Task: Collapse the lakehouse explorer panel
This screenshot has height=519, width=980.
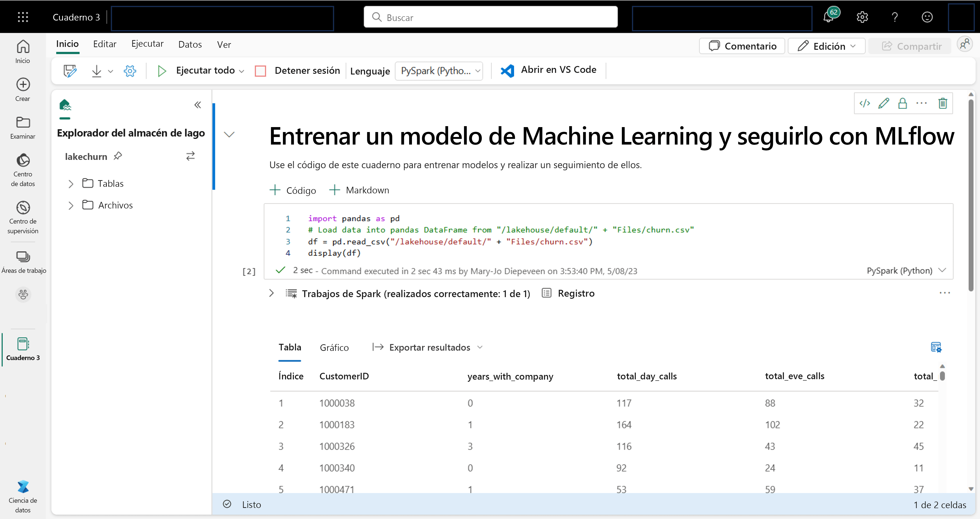Action: click(197, 105)
